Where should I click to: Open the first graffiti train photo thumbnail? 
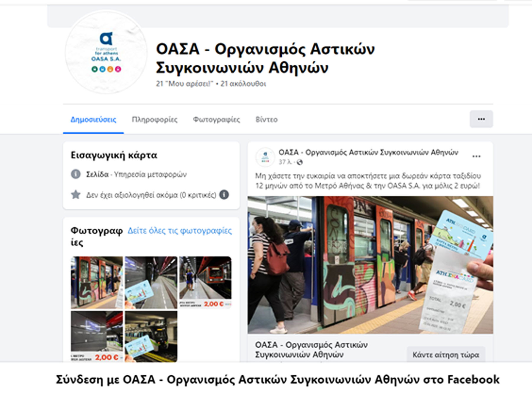[97, 282]
